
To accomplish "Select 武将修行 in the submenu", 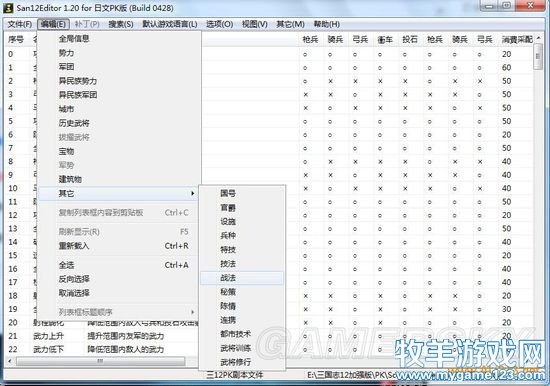I will pos(242,362).
